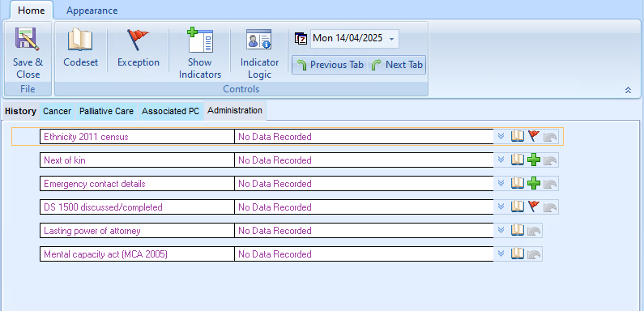Open the Associated PC tab
Viewport: 644px width, 311px height.
(x=170, y=111)
